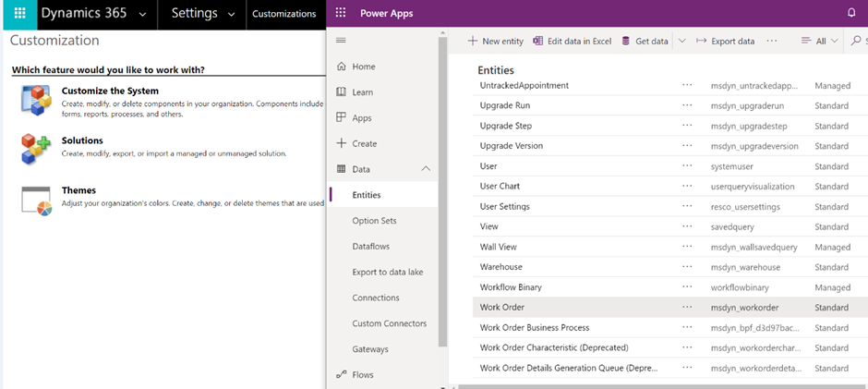Open the All view filter dropdown
Image resolution: width=868 pixels, height=389 pixels.
pyautogui.click(x=820, y=41)
